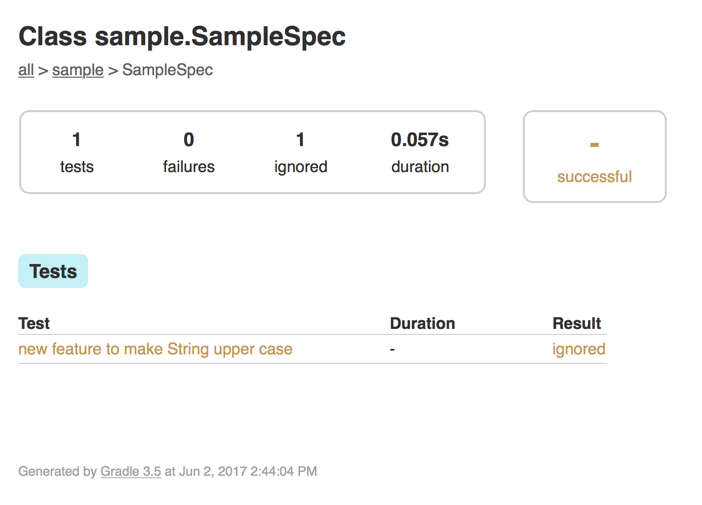The height and width of the screenshot is (505, 702).
Task: Click the ignored count in summary
Action: pyautogui.click(x=300, y=141)
